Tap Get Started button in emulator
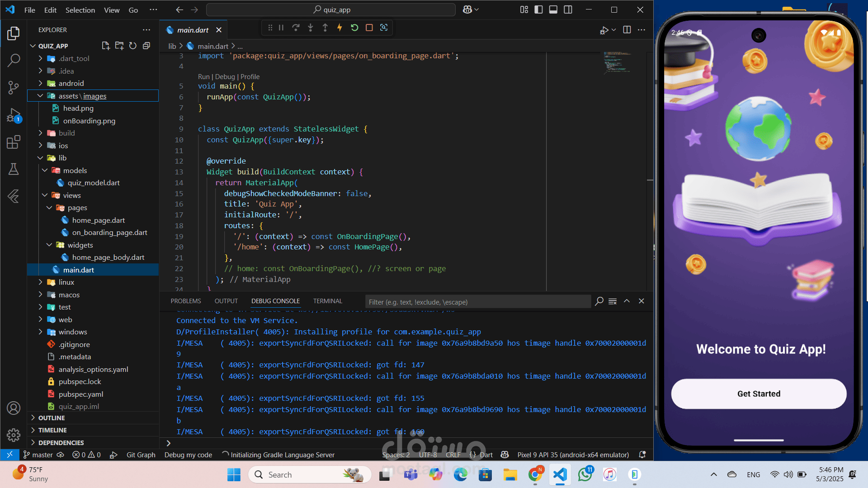Image resolution: width=868 pixels, height=488 pixels. point(759,394)
